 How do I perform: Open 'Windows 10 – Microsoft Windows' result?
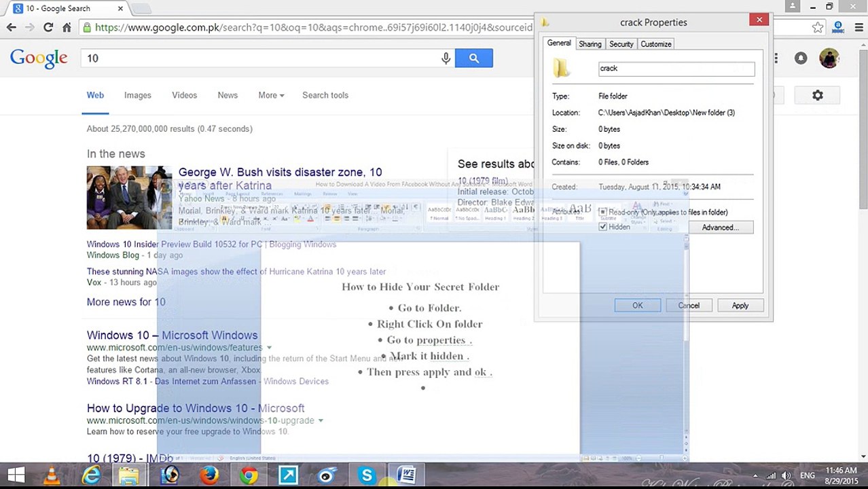pos(172,336)
